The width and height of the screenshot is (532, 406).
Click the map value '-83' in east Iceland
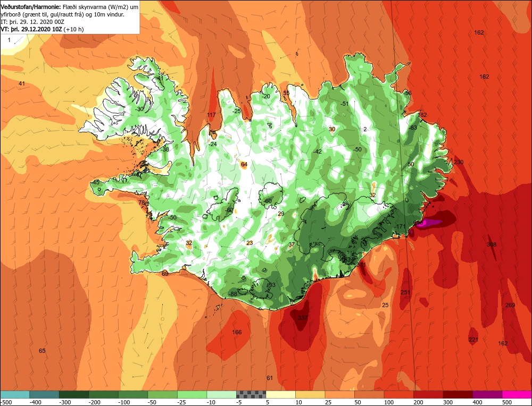point(413,128)
